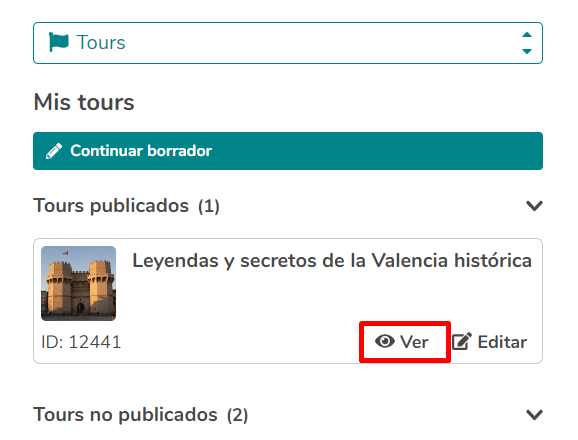Image resolution: width=578 pixels, height=440 pixels.
Task: Click the down arrow in Tours selector
Action: click(527, 51)
